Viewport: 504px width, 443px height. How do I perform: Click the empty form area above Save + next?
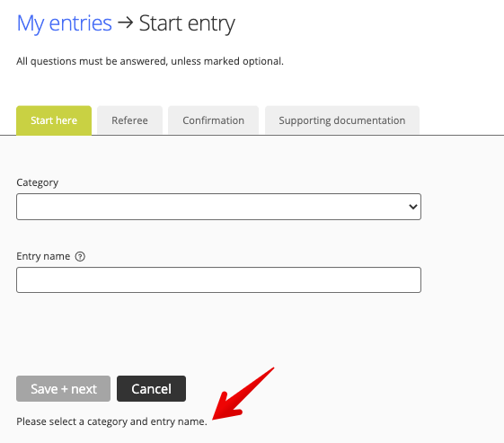point(218,334)
